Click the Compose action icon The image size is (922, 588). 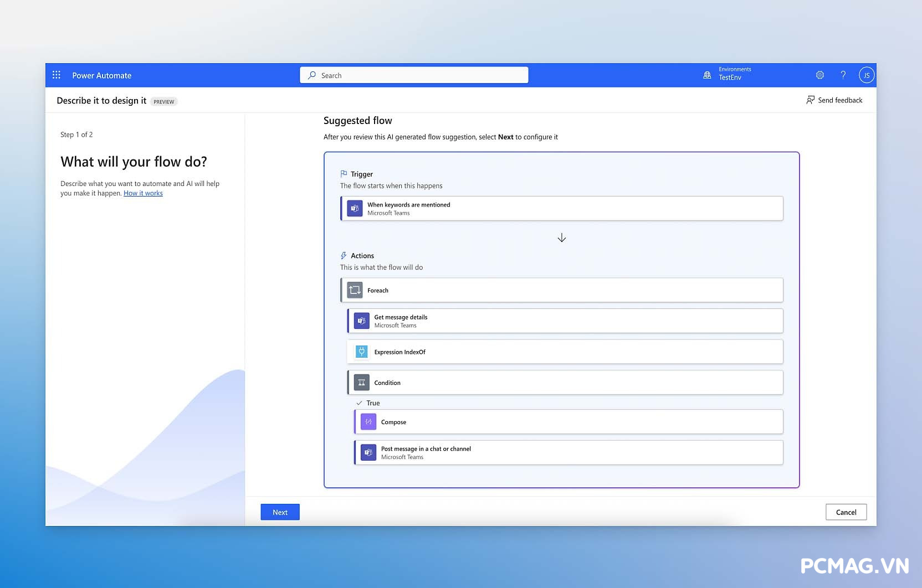coord(368,421)
